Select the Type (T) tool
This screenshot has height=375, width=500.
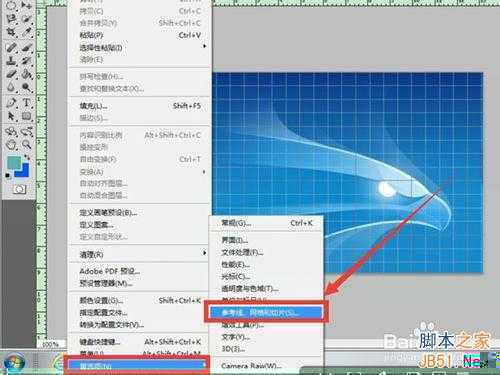[x=26, y=102]
